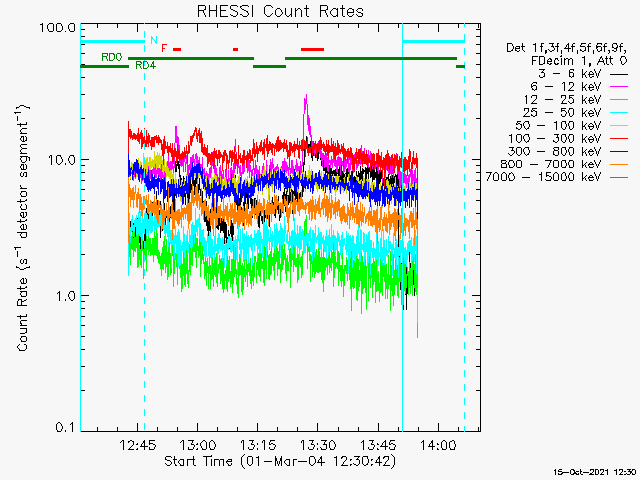Click the red line swatch for 100 - 300 keV
Image resolution: width=640 pixels, height=480 pixels.
coord(619,139)
